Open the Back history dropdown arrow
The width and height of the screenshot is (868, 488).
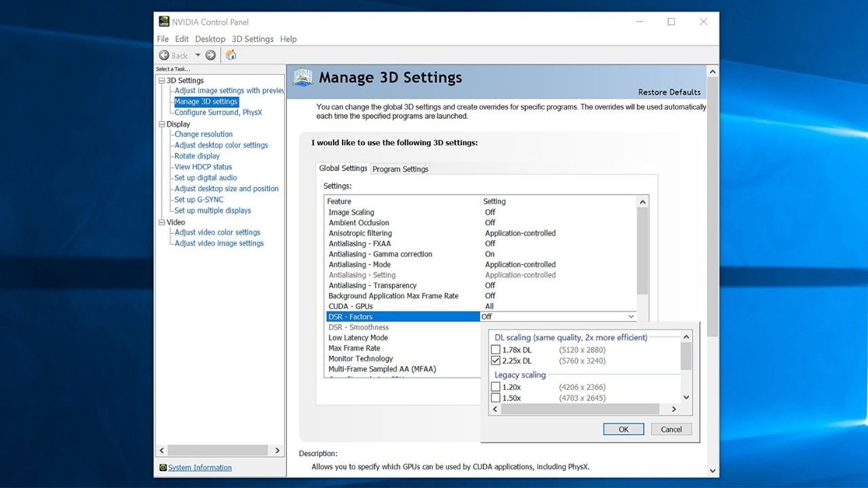198,56
